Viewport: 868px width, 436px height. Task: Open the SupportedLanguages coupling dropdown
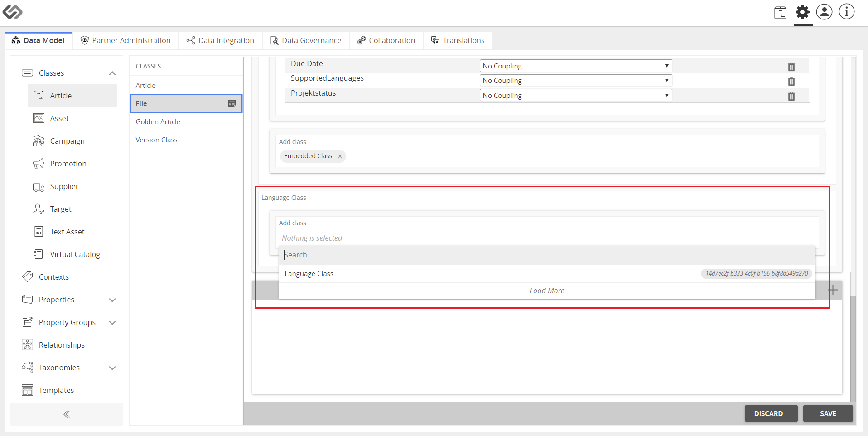[576, 80]
